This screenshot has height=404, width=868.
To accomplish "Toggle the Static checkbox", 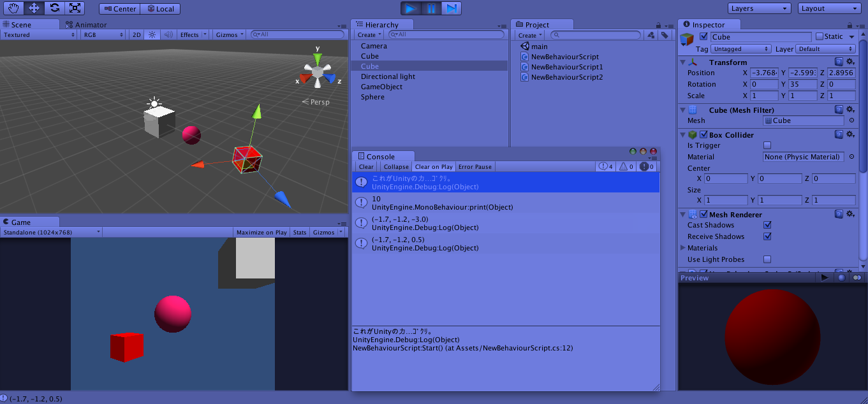I will pyautogui.click(x=820, y=37).
